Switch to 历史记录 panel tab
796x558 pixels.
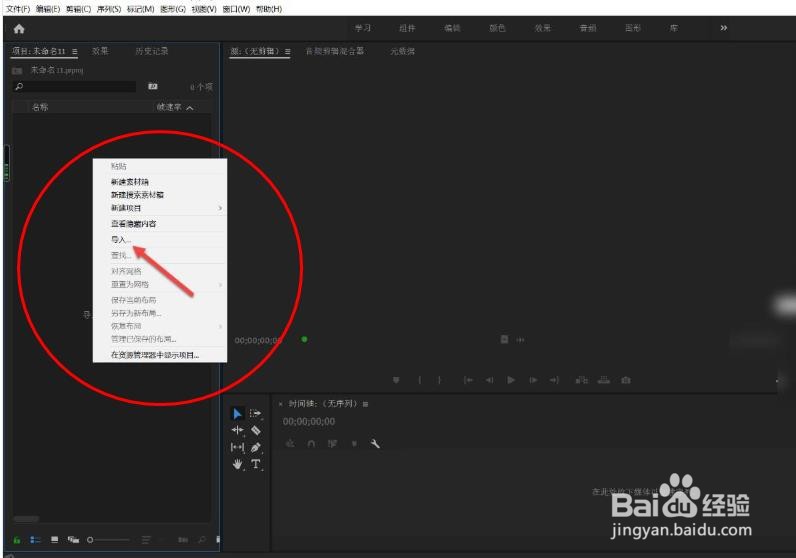click(151, 51)
